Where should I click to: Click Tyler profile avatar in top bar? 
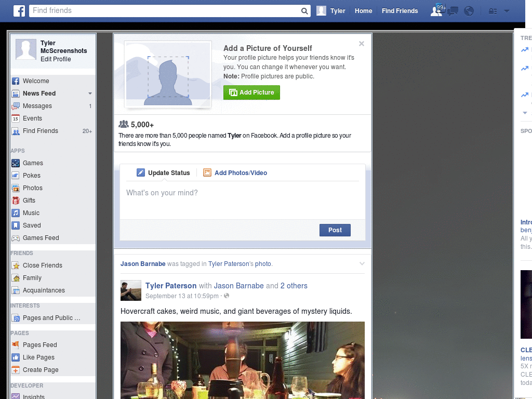321,11
